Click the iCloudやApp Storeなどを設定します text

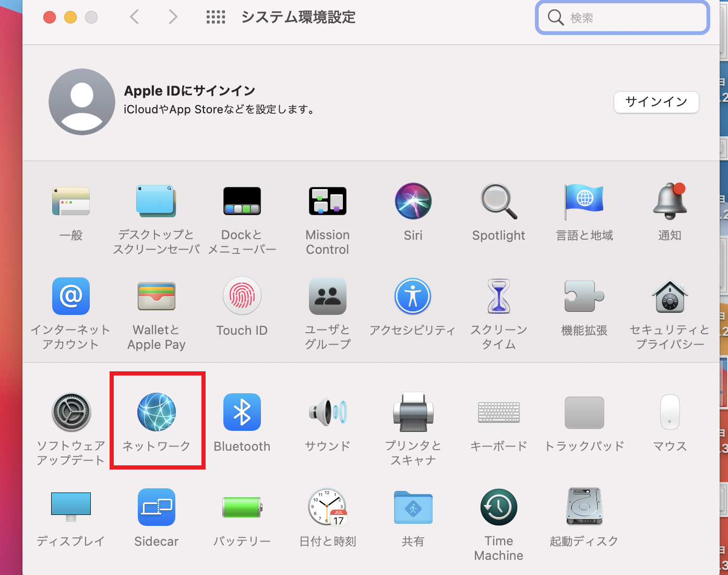click(220, 110)
